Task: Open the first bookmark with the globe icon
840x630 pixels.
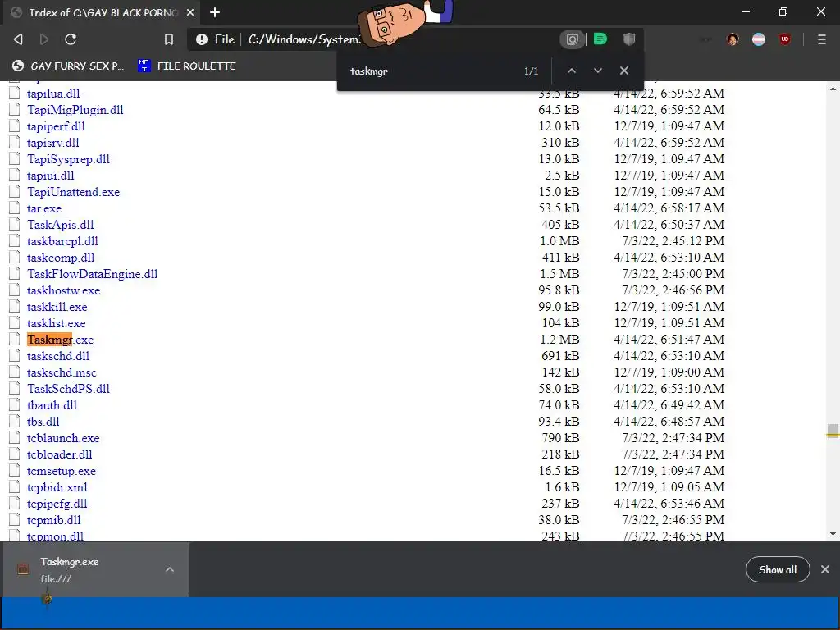Action: (x=68, y=66)
